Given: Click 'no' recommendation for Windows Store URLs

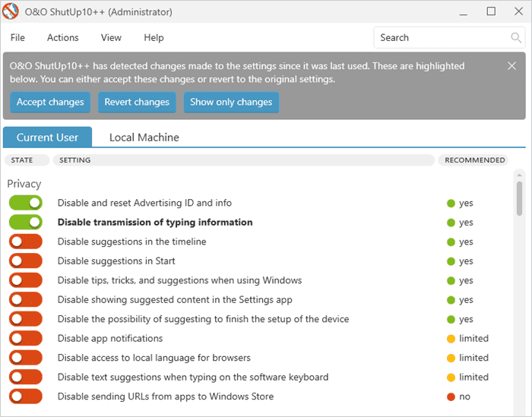Looking at the screenshot, I should [x=464, y=396].
